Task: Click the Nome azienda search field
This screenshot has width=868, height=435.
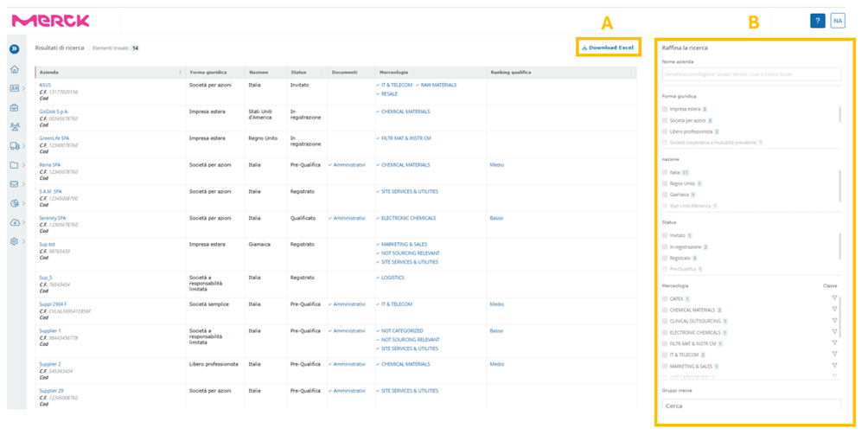Action: (751, 74)
